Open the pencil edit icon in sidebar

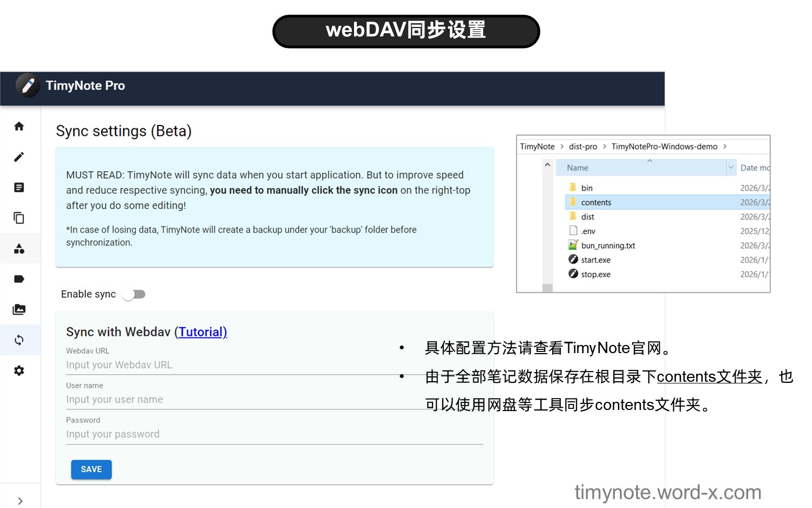pyautogui.click(x=19, y=157)
